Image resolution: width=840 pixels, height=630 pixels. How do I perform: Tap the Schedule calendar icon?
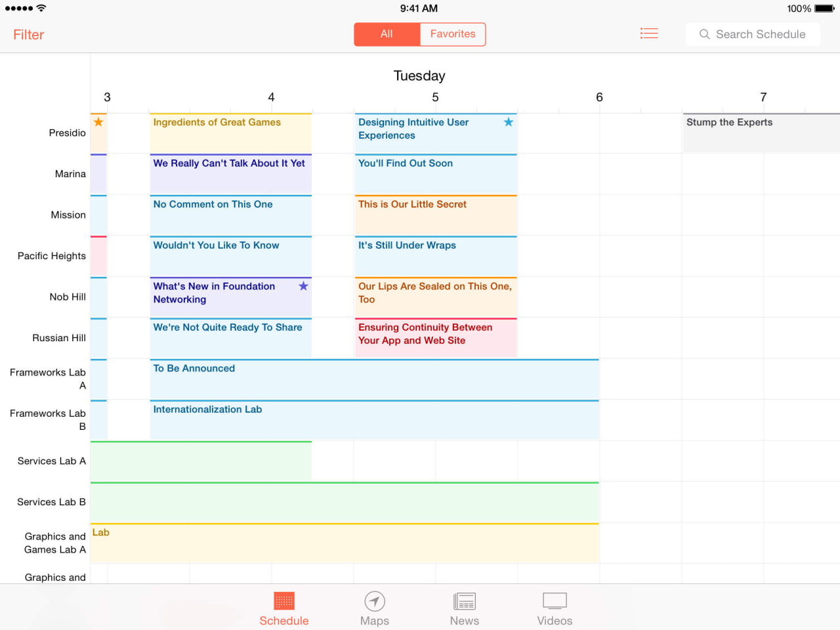[283, 601]
